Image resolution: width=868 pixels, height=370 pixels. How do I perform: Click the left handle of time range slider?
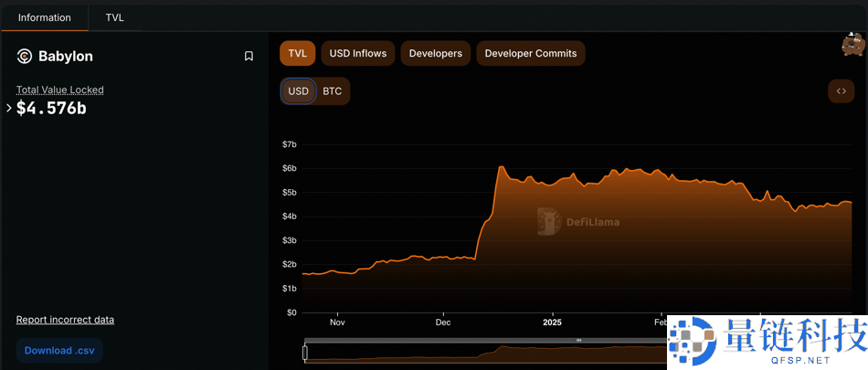coord(305,352)
